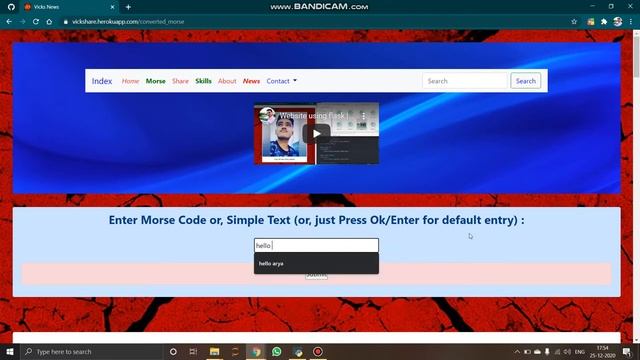Image resolution: width=640 pixels, height=360 pixels.
Task: Open Cortana from the taskbar
Action: pos(173,351)
